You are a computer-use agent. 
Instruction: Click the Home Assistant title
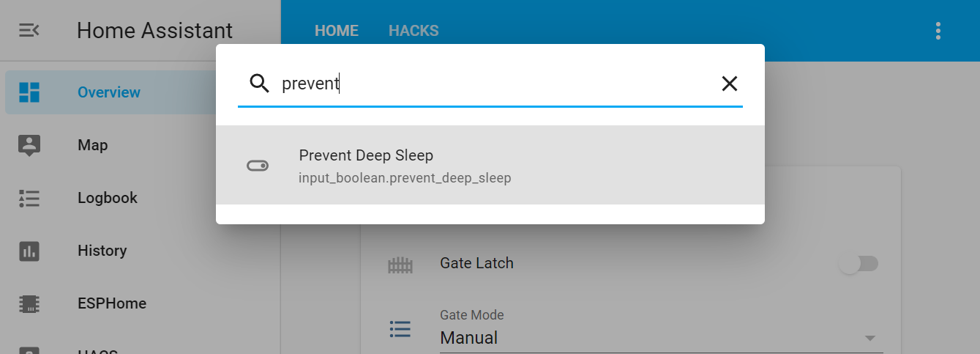pos(154,30)
